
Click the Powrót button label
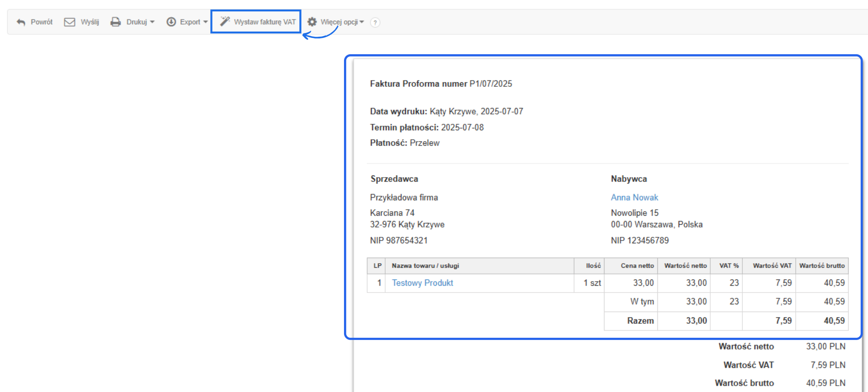pos(42,22)
